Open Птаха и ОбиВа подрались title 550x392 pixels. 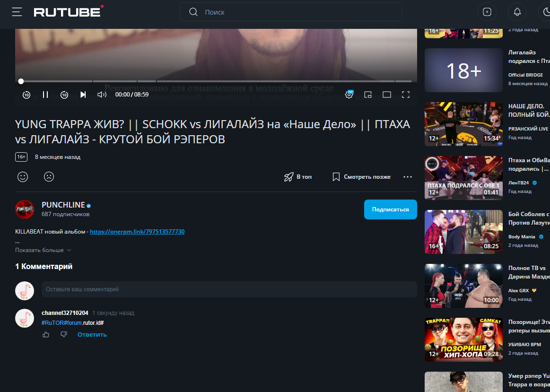click(529, 165)
